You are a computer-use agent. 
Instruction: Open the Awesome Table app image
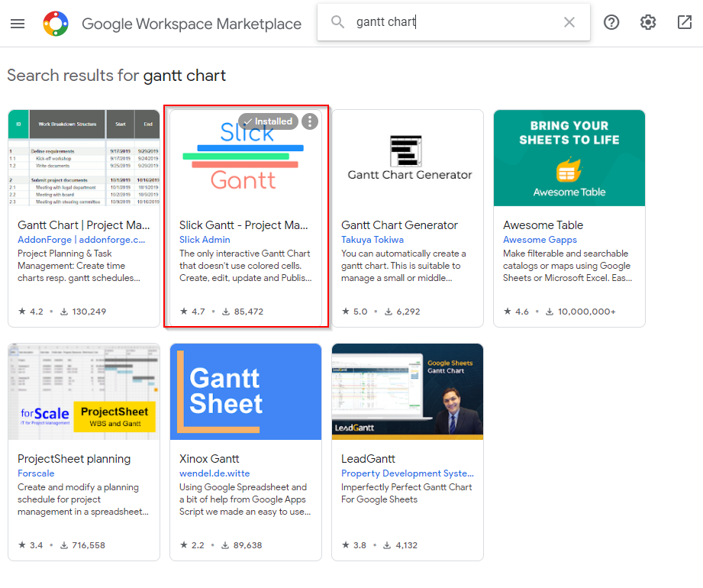(x=569, y=158)
